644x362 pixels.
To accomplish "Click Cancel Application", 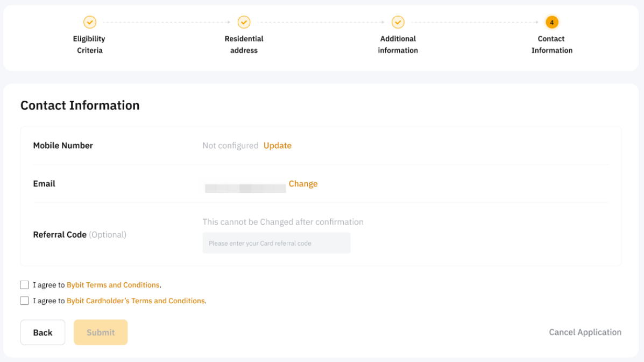I will (585, 332).
